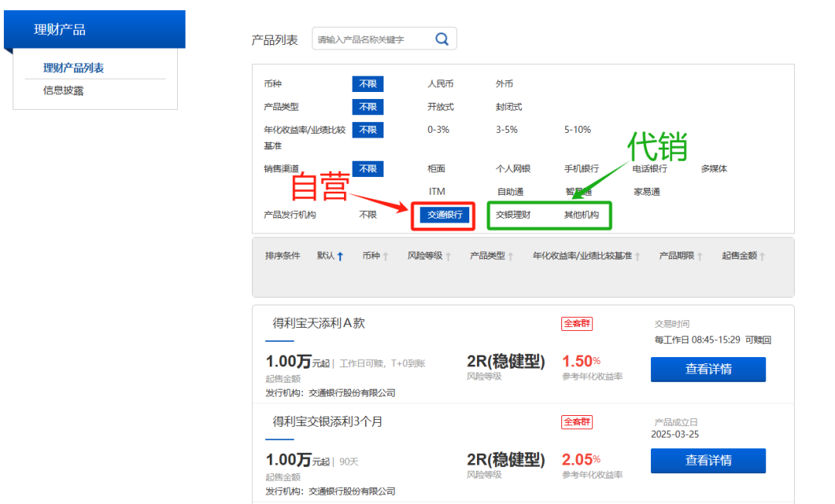The width and height of the screenshot is (835, 504).
Task: Sort by 年化收益率/业绩比较基准 arrow
Action: [637, 257]
